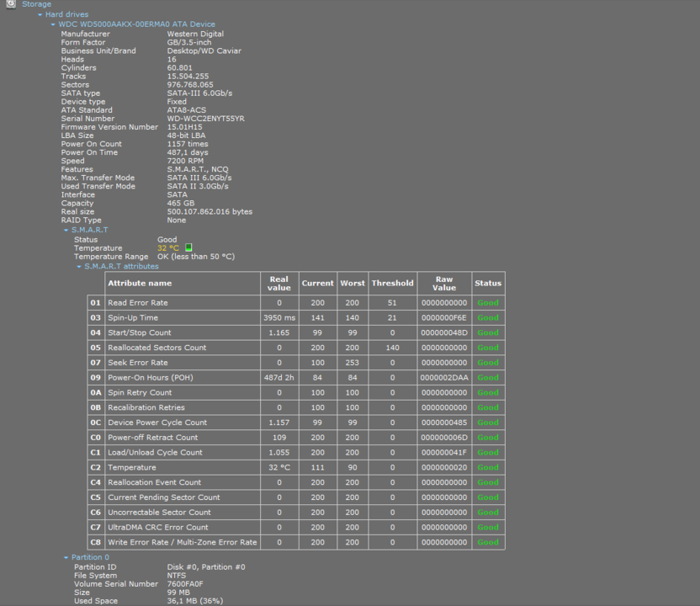The height and width of the screenshot is (606, 700).
Task: Select Current Pending Sector Count attribute
Action: point(164,497)
